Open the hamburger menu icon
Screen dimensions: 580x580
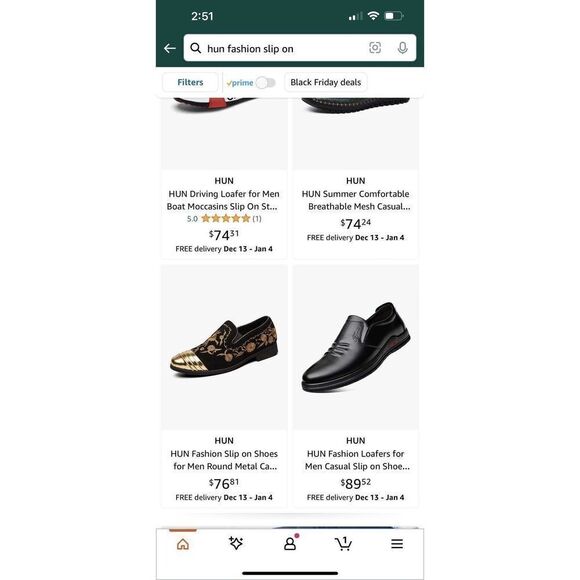pyautogui.click(x=397, y=544)
